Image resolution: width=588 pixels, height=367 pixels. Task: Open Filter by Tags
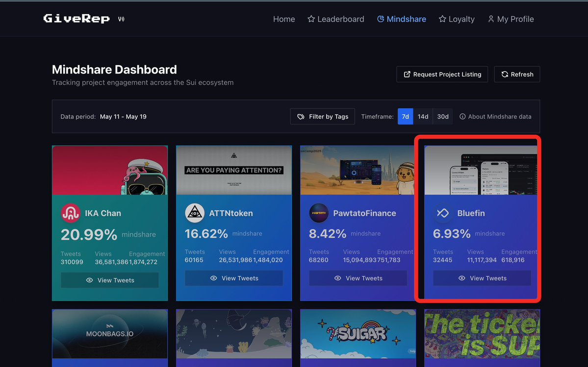[323, 117]
